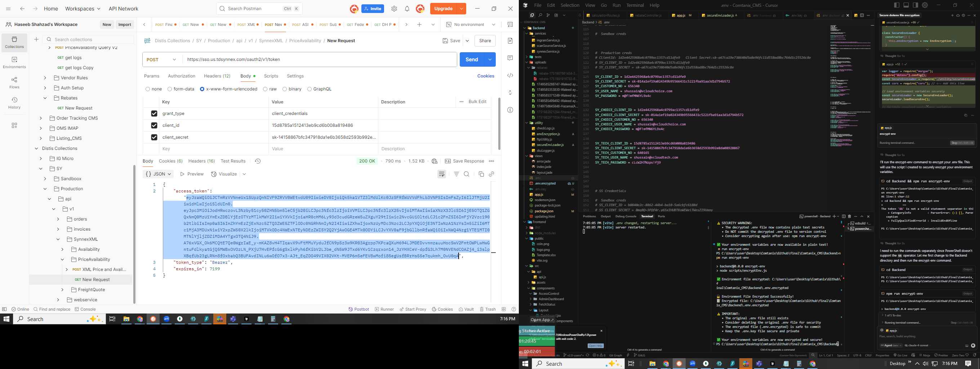Open Cursor Source Control icon
980x369 pixels.
click(548, 15)
